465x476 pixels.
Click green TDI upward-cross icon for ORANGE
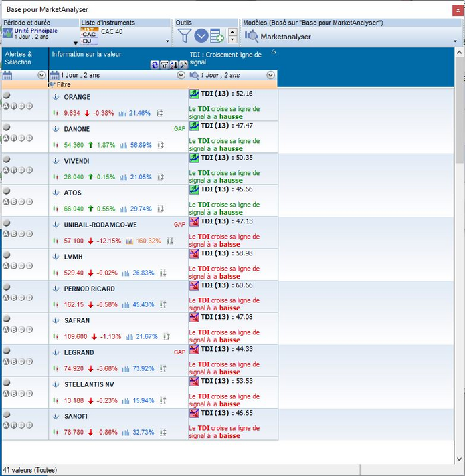194,94
